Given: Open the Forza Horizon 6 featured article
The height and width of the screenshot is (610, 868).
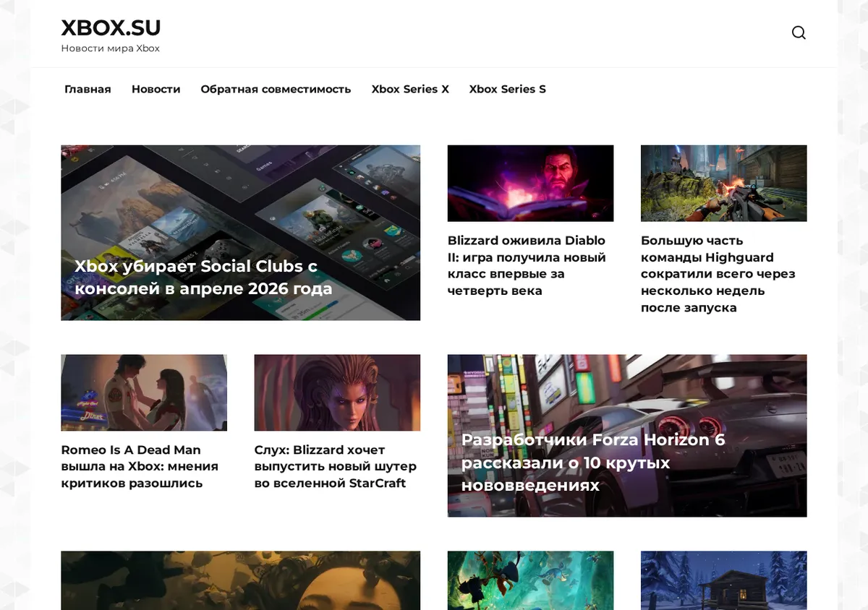Looking at the screenshot, I should point(627,436).
